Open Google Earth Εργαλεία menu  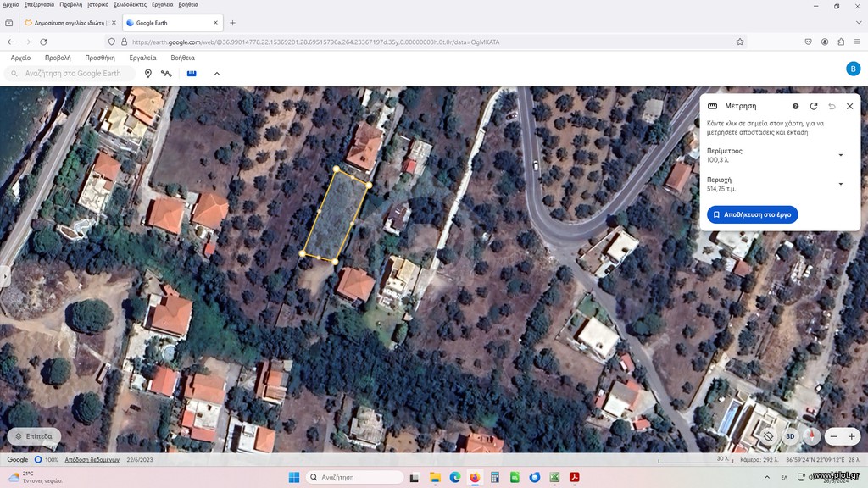tap(142, 58)
